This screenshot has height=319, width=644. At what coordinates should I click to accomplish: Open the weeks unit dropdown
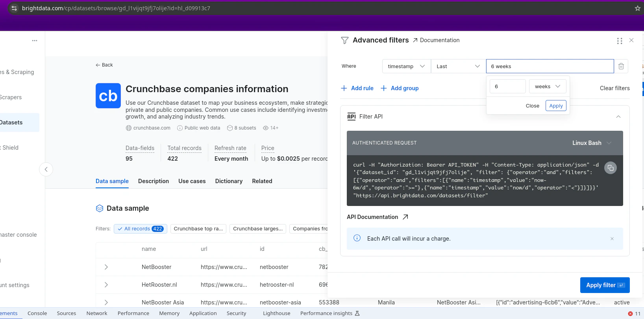(548, 86)
